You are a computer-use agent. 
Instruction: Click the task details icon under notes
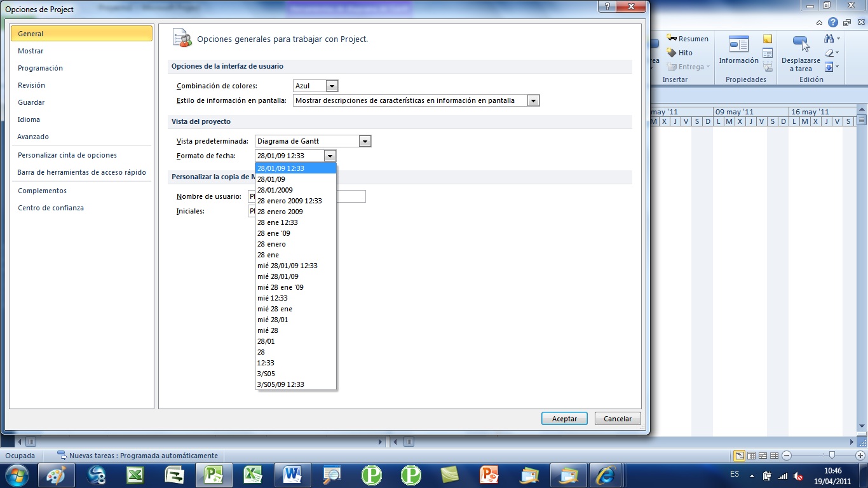[768, 53]
